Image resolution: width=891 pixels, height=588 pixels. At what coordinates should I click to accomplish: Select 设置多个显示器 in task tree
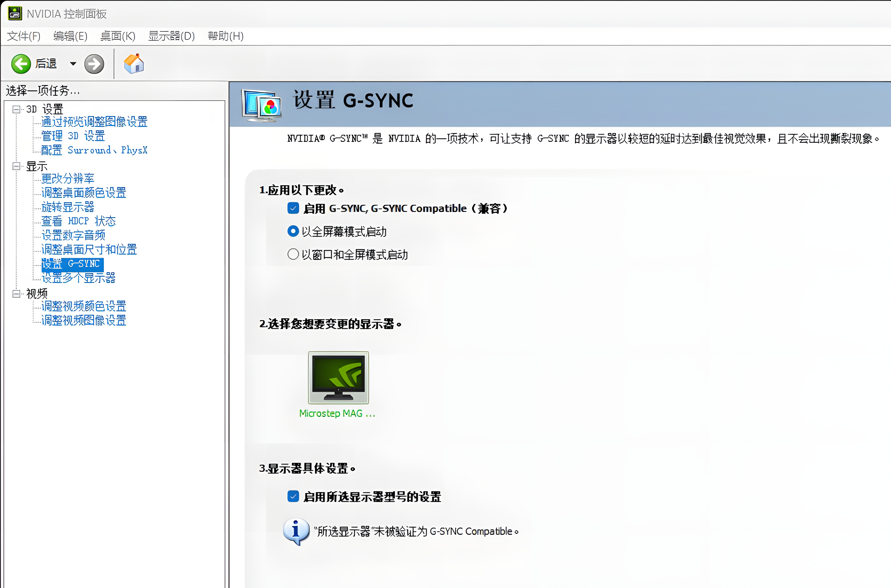[x=78, y=278]
